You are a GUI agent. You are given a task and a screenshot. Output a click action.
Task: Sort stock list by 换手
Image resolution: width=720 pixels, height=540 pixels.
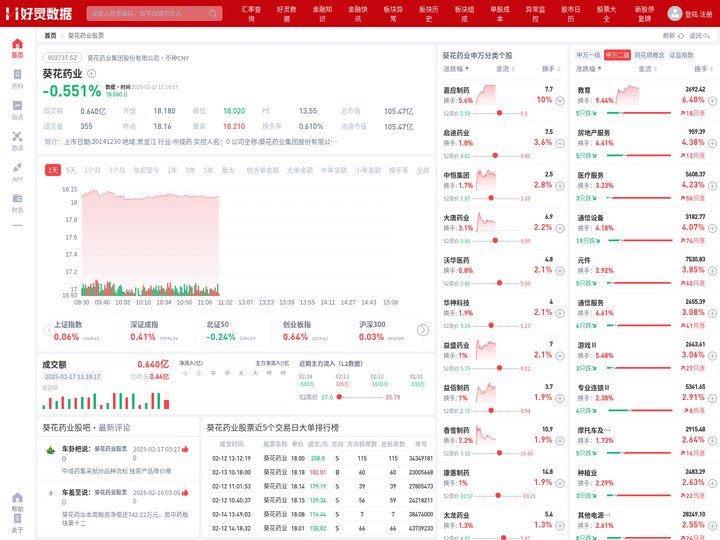(551, 69)
